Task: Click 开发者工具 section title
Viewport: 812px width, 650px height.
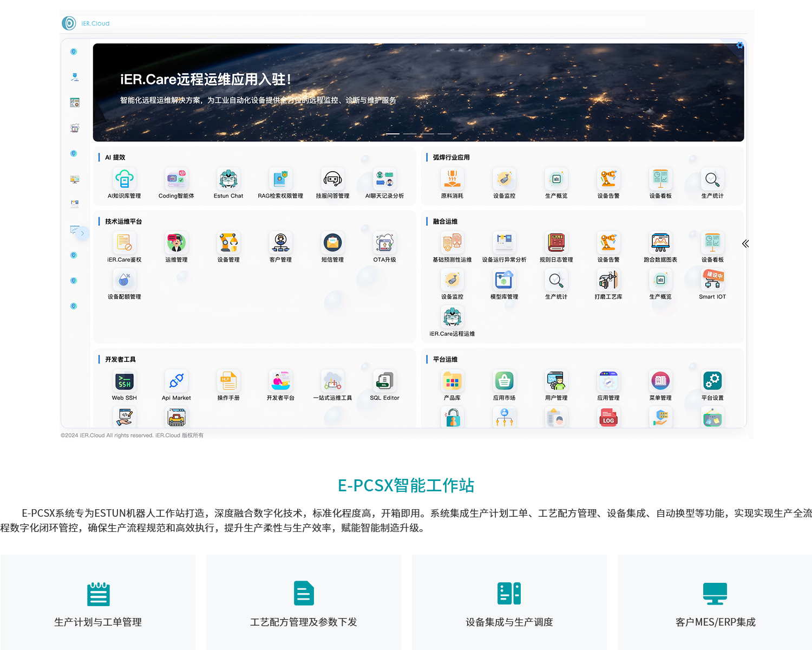Action: click(120, 359)
